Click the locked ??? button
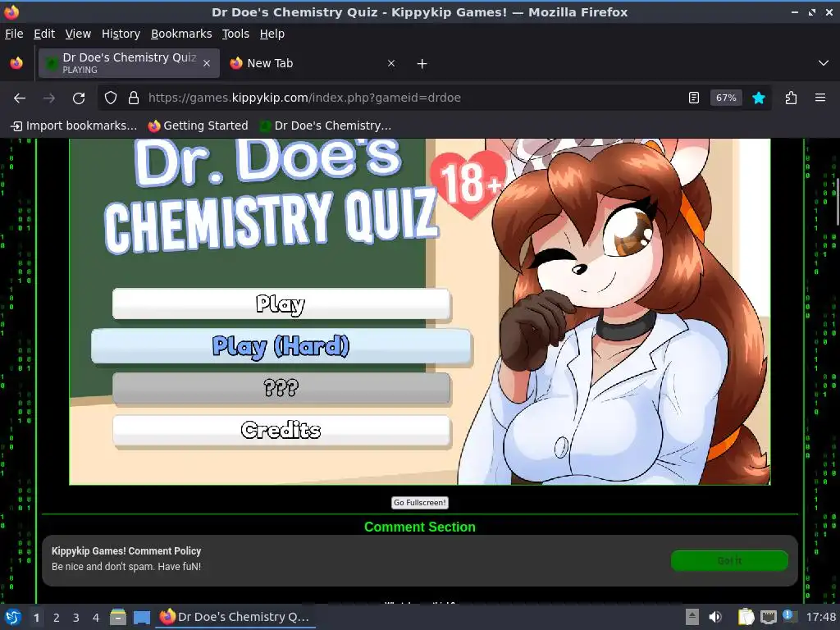Image resolution: width=840 pixels, height=630 pixels. coord(281,387)
